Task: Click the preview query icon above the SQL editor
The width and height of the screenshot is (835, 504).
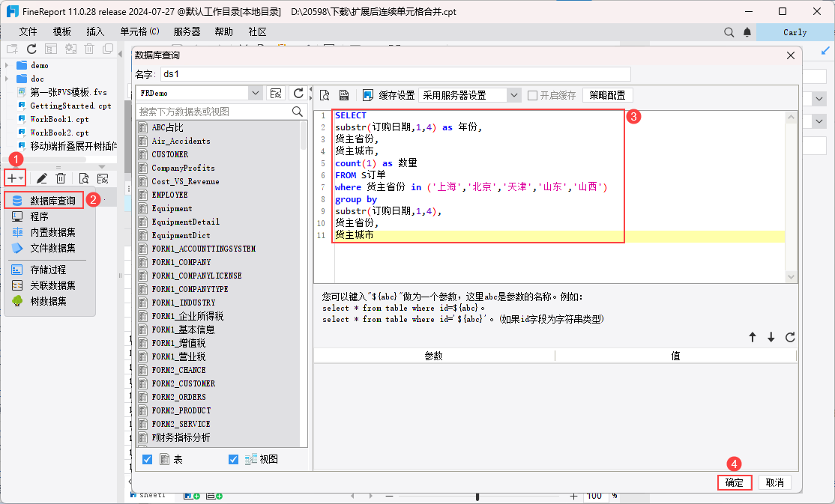Action: point(325,95)
